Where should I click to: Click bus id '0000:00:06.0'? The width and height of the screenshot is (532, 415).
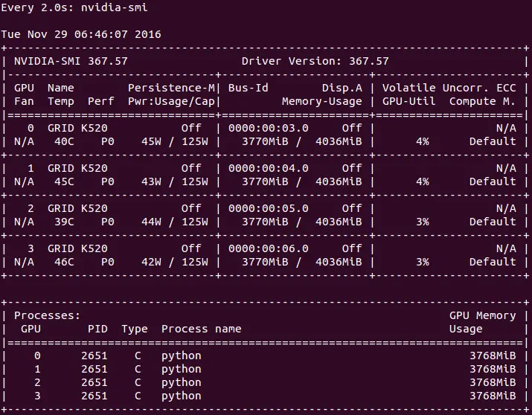tap(269, 248)
